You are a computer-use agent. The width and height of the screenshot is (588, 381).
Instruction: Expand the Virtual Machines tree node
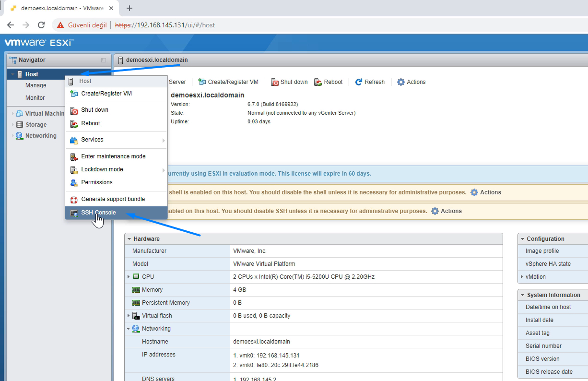13,114
